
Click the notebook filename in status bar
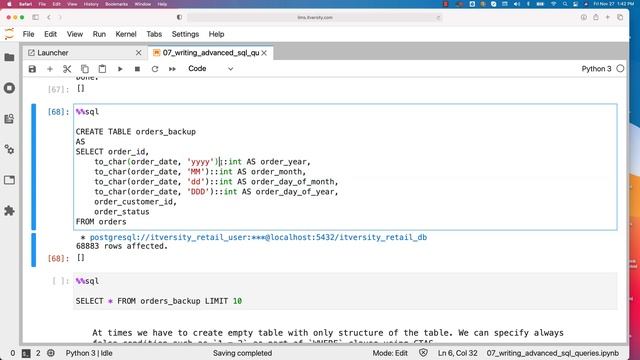(553, 353)
